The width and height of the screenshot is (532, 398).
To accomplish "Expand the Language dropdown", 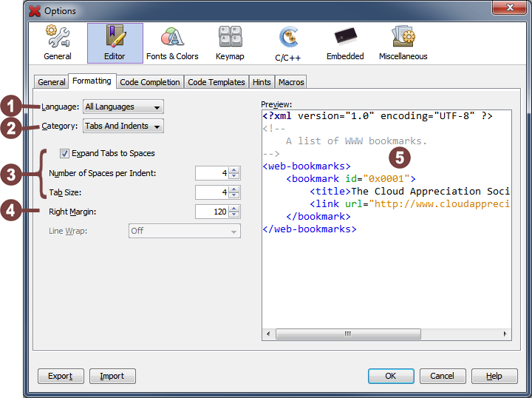I will pyautogui.click(x=123, y=107).
